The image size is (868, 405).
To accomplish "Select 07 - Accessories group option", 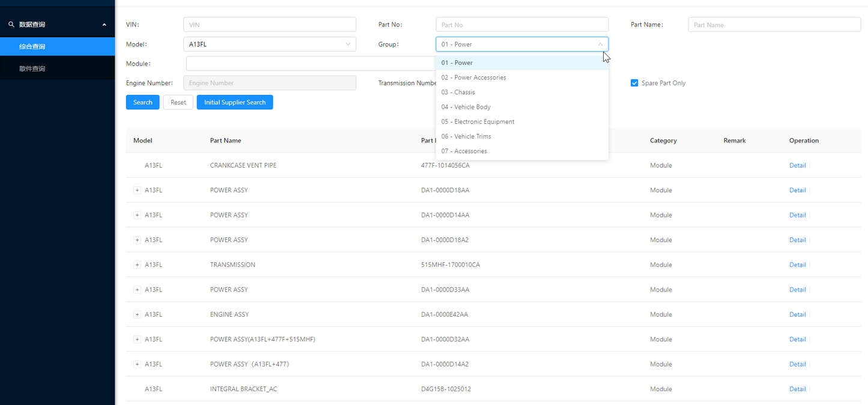I will [522, 151].
